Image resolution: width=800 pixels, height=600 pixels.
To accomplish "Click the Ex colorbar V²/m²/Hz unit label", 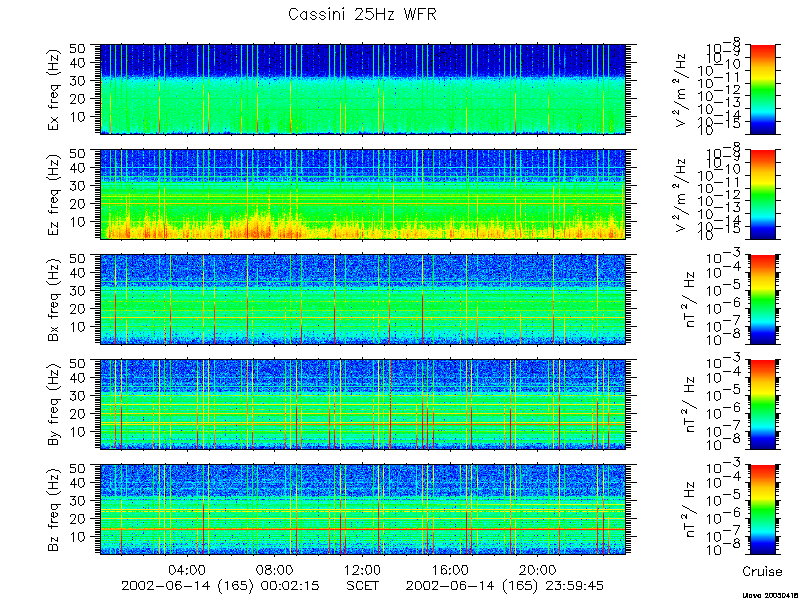I will click(x=682, y=89).
